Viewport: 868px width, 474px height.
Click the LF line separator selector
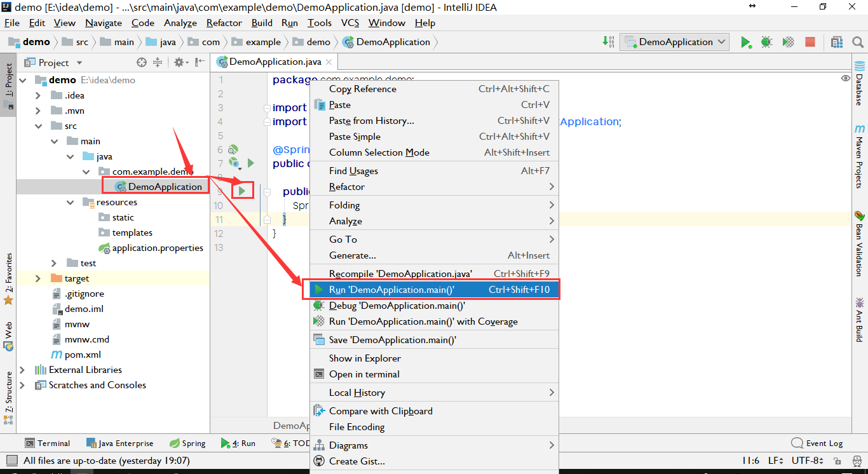click(776, 461)
